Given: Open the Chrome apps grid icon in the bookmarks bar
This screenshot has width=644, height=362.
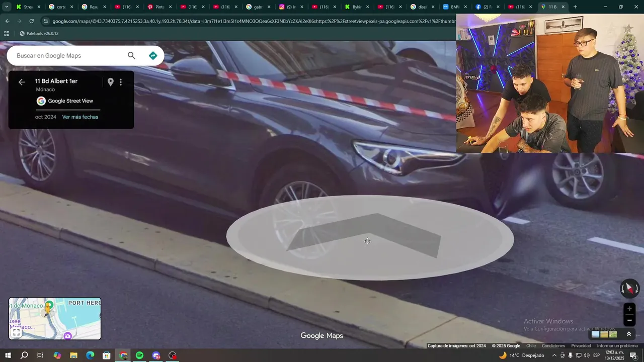Looking at the screenshot, I should coord(7,34).
